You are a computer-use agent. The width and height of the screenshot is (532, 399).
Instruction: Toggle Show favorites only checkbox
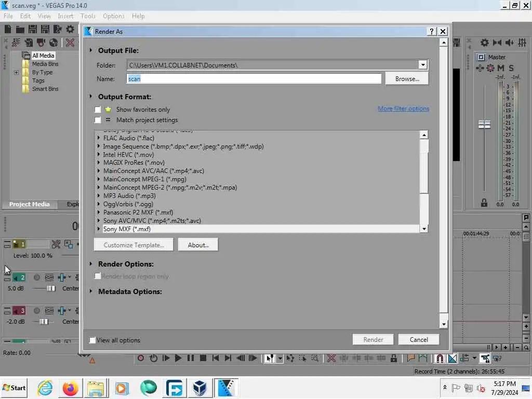click(x=98, y=110)
